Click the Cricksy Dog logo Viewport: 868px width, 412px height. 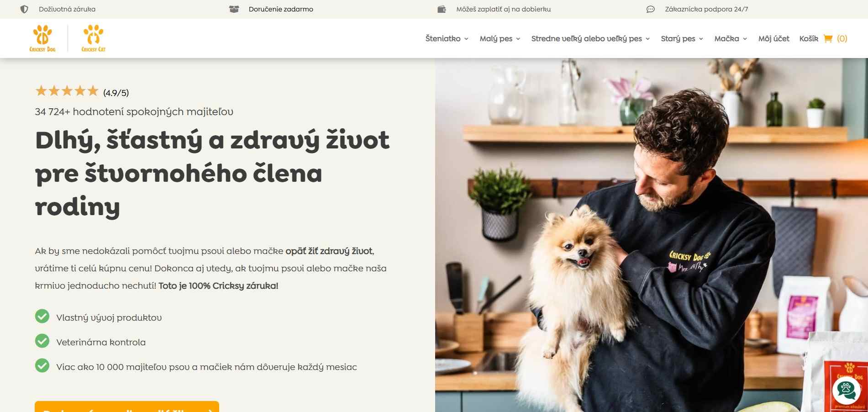[x=42, y=38]
